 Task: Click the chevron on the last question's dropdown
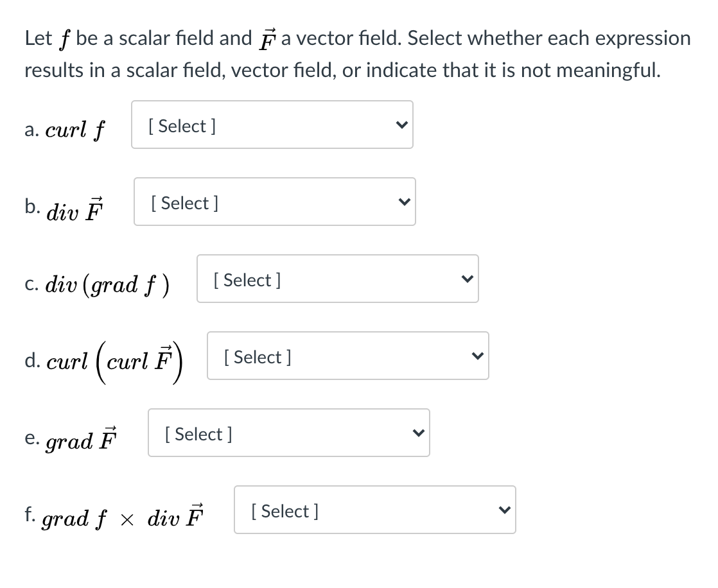[503, 510]
